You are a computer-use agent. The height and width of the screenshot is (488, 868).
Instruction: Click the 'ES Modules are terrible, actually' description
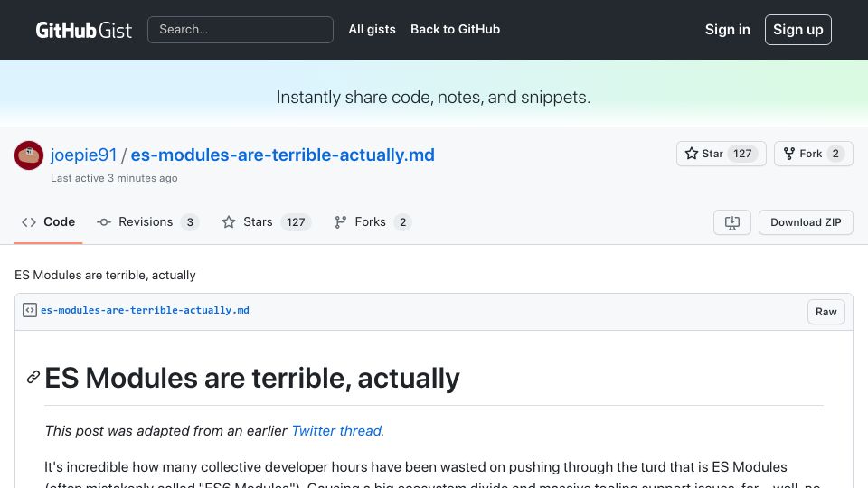[x=105, y=275]
